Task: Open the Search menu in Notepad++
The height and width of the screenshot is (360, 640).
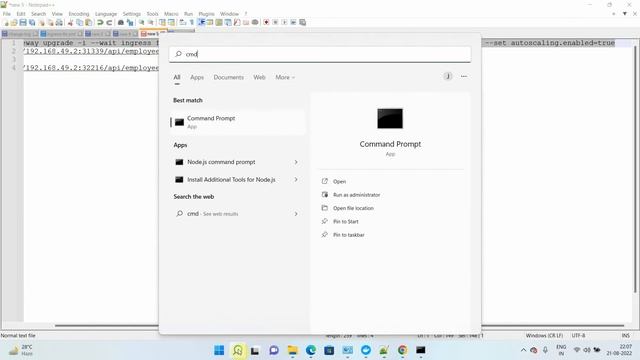Action: click(x=38, y=14)
